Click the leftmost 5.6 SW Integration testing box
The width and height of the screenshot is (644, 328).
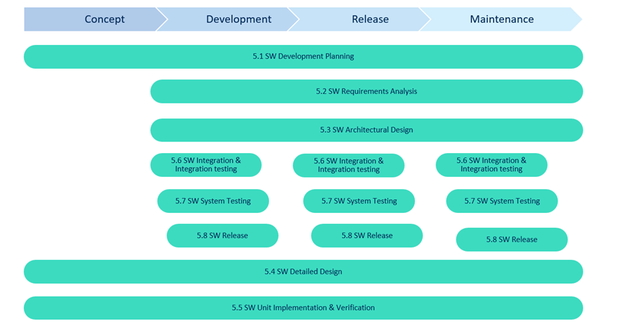206,165
